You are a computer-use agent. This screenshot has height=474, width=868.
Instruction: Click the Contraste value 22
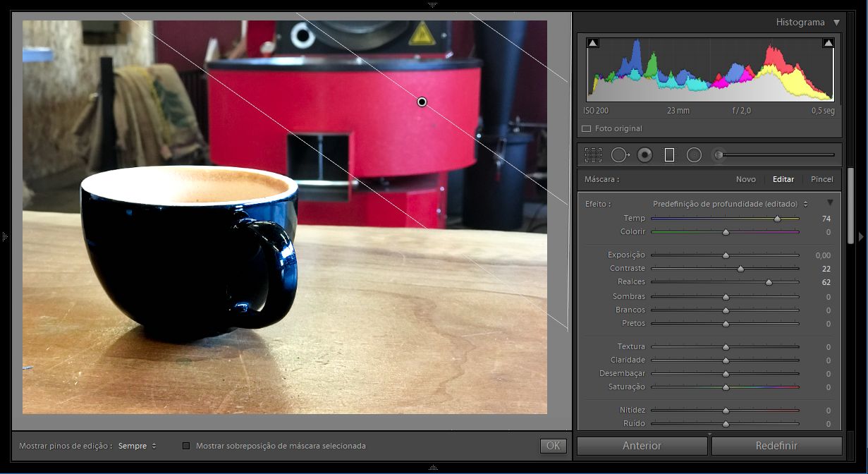tap(826, 269)
